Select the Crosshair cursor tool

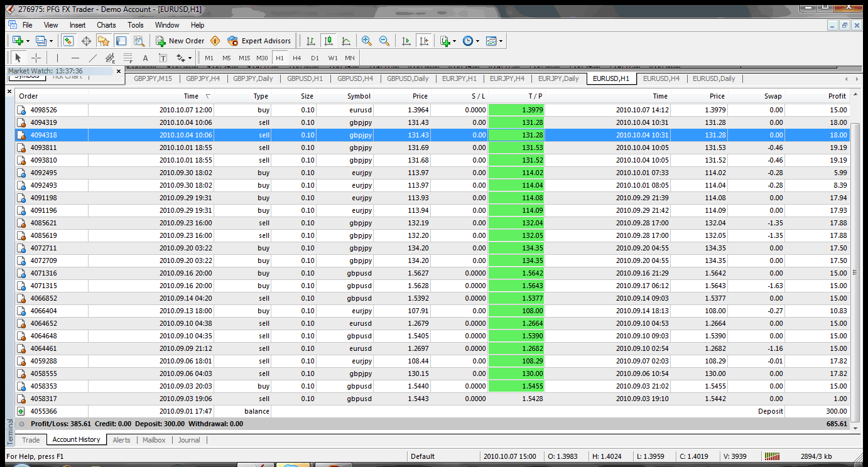[x=36, y=58]
